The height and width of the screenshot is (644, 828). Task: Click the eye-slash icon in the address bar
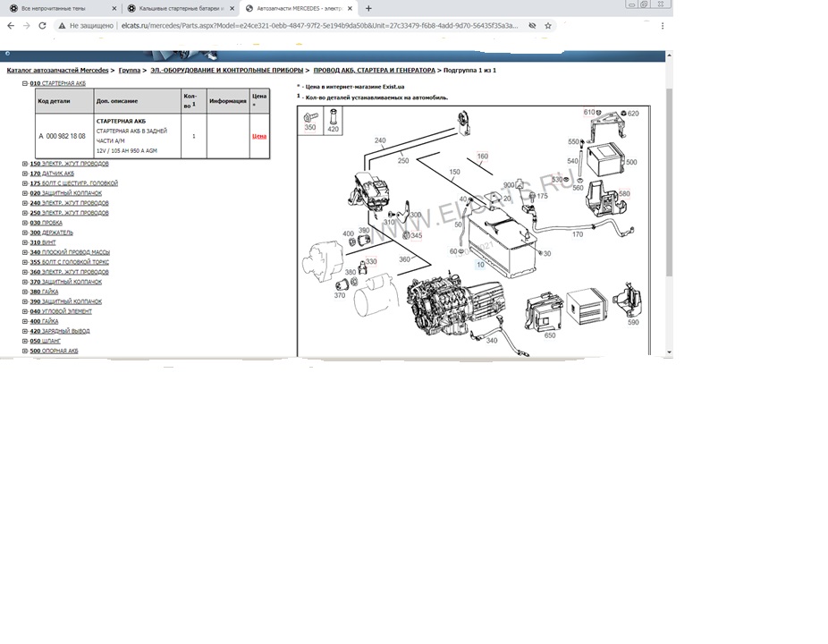pos(532,26)
